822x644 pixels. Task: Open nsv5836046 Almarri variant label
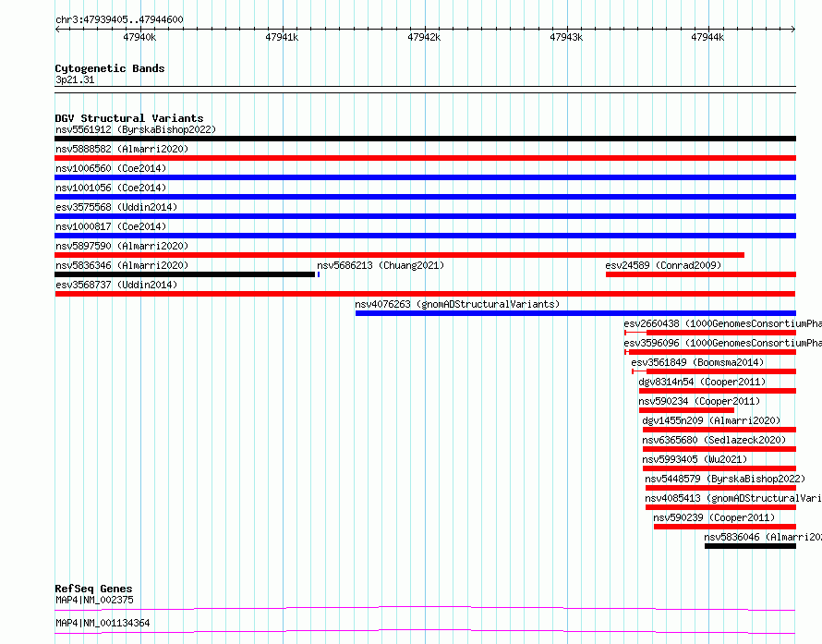coord(763,537)
